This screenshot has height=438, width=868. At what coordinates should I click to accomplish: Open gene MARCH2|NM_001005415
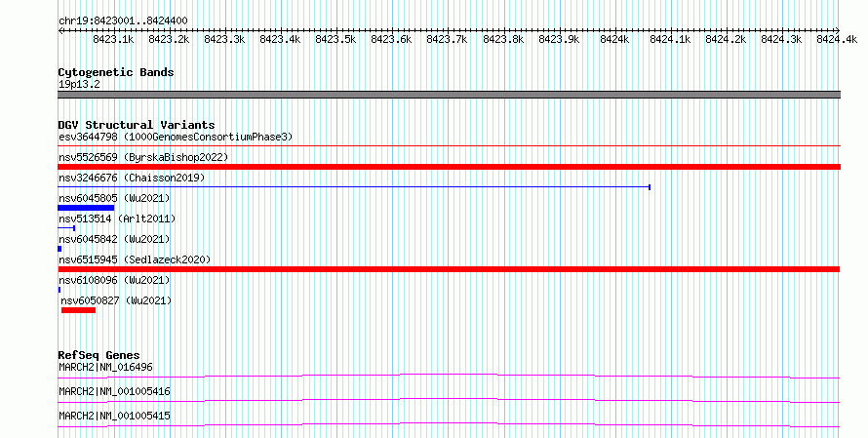[x=114, y=416]
